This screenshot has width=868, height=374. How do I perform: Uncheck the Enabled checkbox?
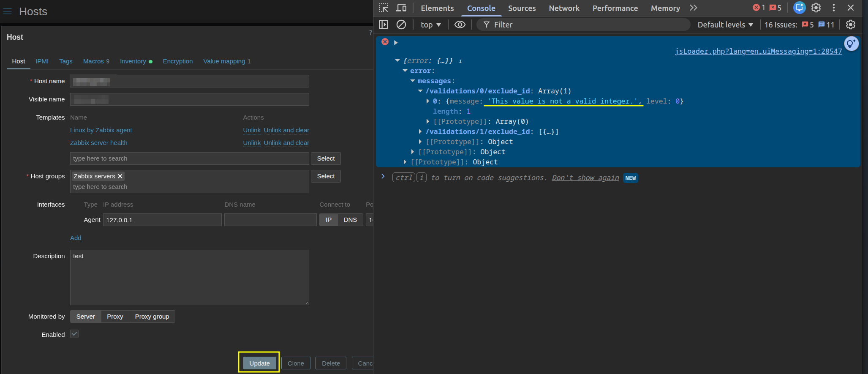pos(74,334)
